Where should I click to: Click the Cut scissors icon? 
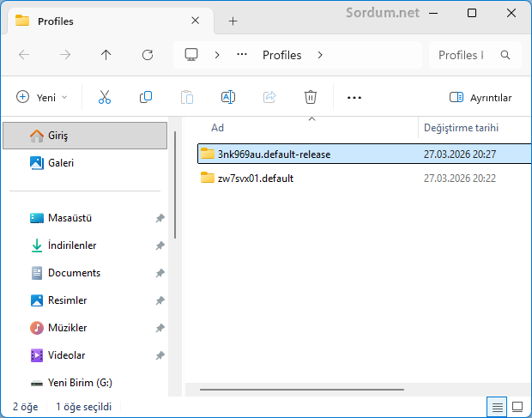pos(105,97)
